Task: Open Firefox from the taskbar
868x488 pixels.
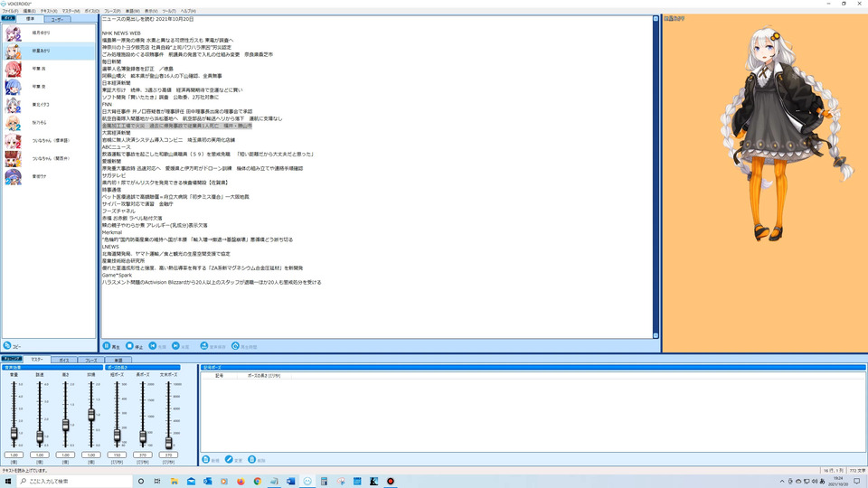Action: (x=241, y=482)
